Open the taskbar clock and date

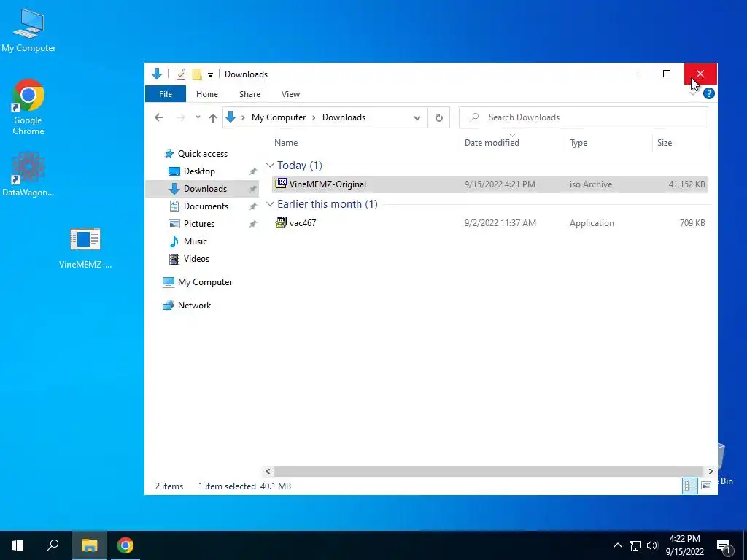coord(684,545)
